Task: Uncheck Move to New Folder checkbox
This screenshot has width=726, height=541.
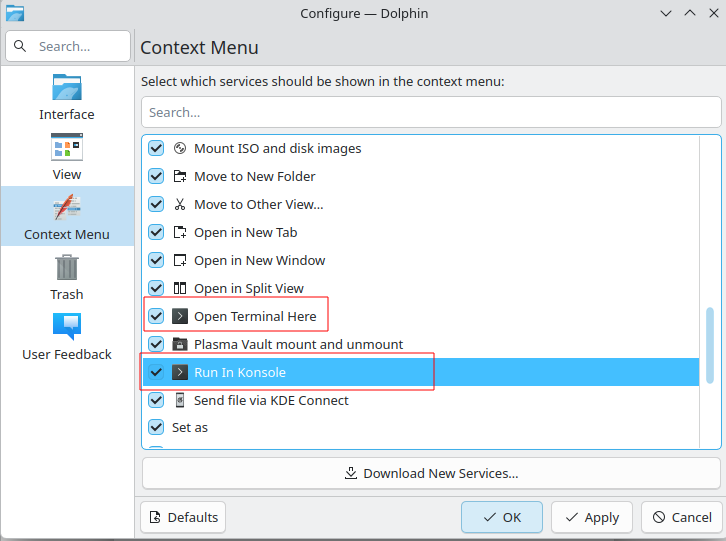Action: 156,176
